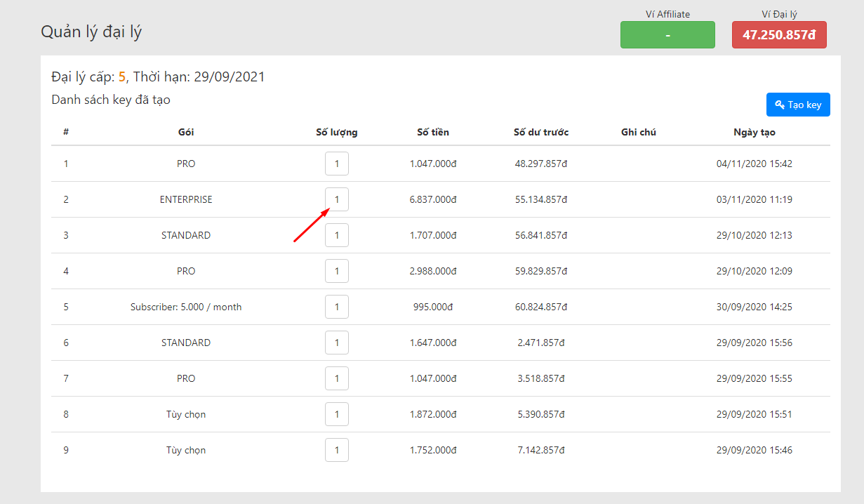The width and height of the screenshot is (864, 504).
Task: Click the Số tiền column header
Action: point(433,132)
